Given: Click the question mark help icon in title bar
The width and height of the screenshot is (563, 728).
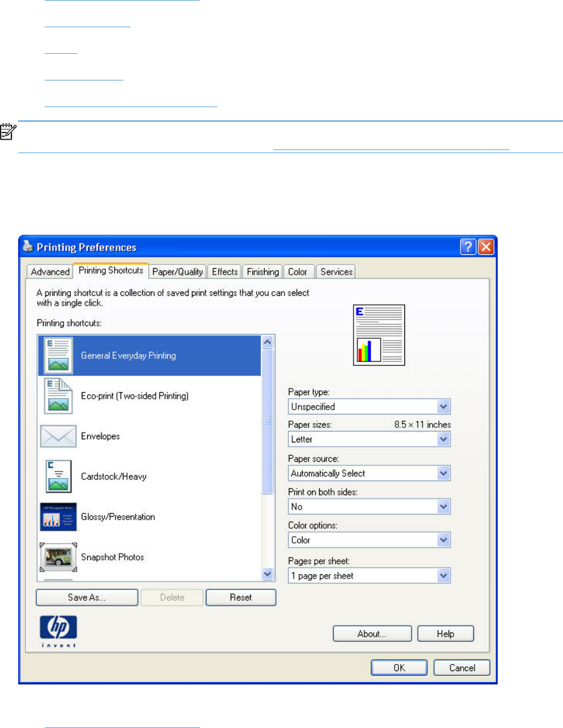Looking at the screenshot, I should [467, 247].
